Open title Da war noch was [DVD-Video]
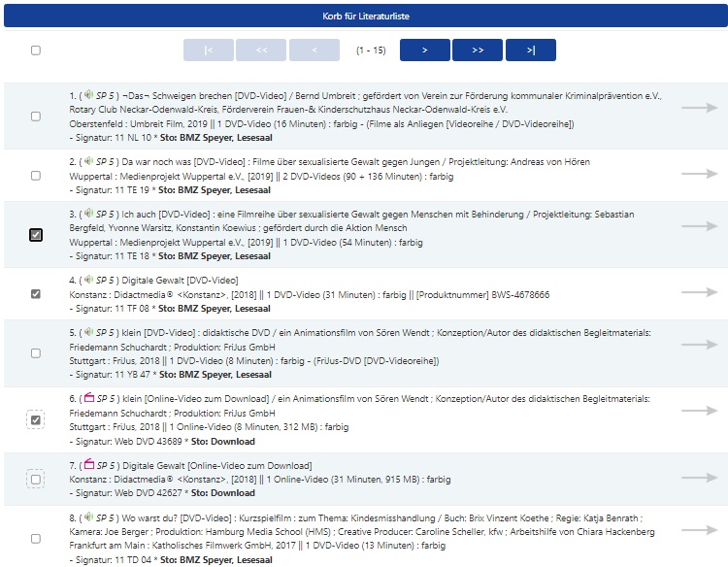 (183, 161)
